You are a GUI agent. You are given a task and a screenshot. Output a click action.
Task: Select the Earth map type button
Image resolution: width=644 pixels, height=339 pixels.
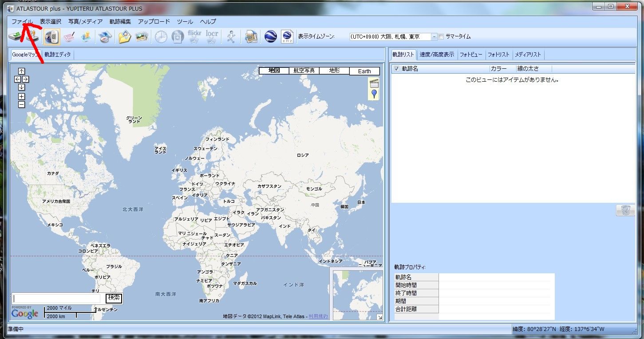coord(364,71)
